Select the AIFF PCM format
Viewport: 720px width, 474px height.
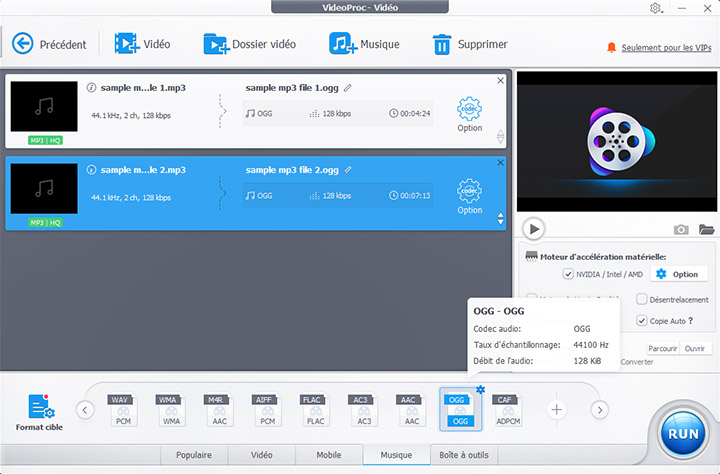(267, 410)
